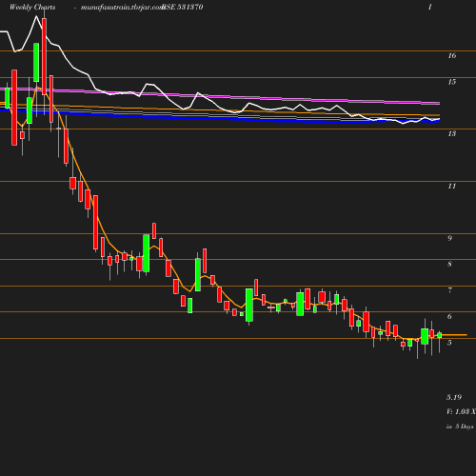
Task: Click the price axis label 5
Action: [449, 343]
